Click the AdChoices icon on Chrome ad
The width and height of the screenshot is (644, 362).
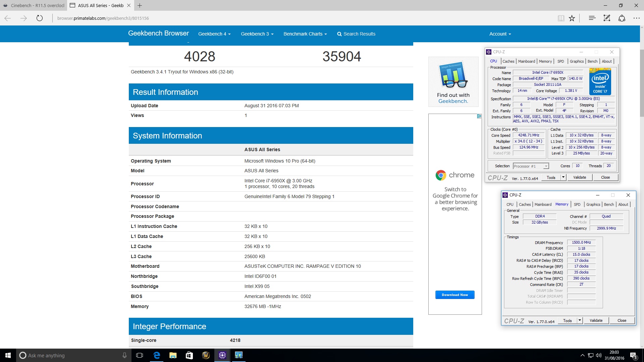[x=479, y=116]
